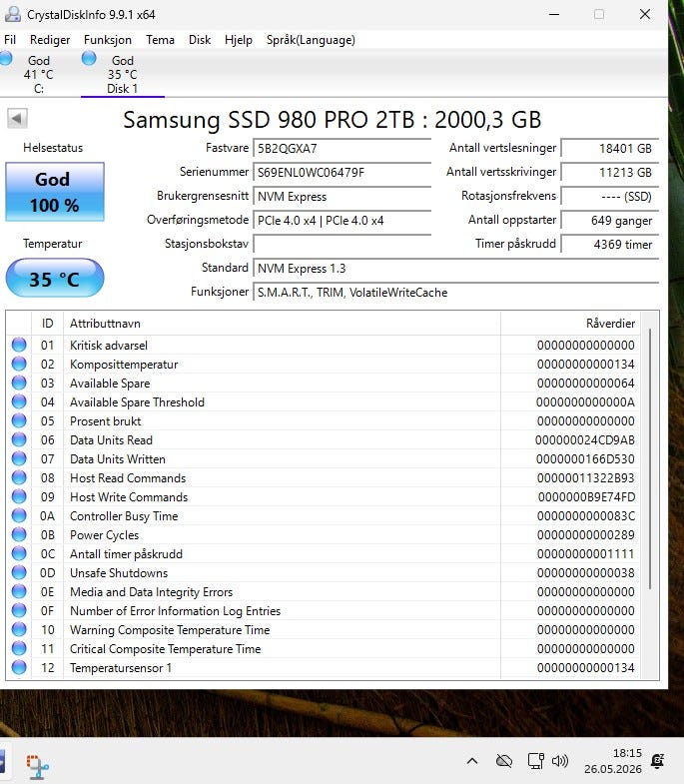The width and height of the screenshot is (684, 784).
Task: Click the status icon for Available Spare Threshold
Action: pyautogui.click(x=19, y=401)
